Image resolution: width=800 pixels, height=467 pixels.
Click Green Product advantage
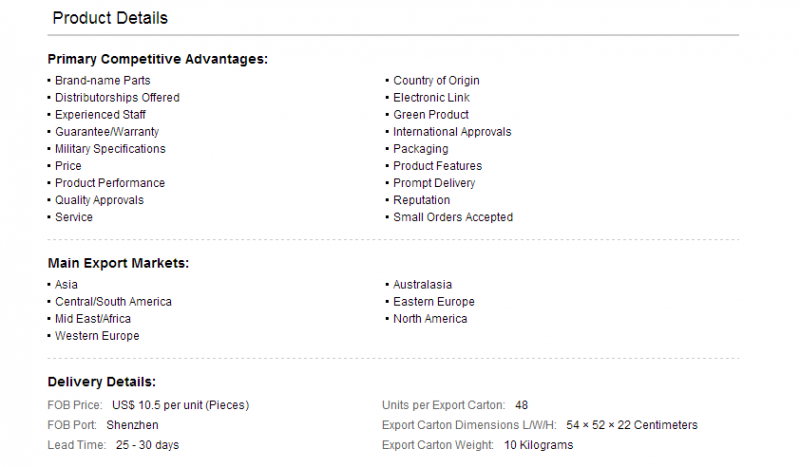point(431,115)
